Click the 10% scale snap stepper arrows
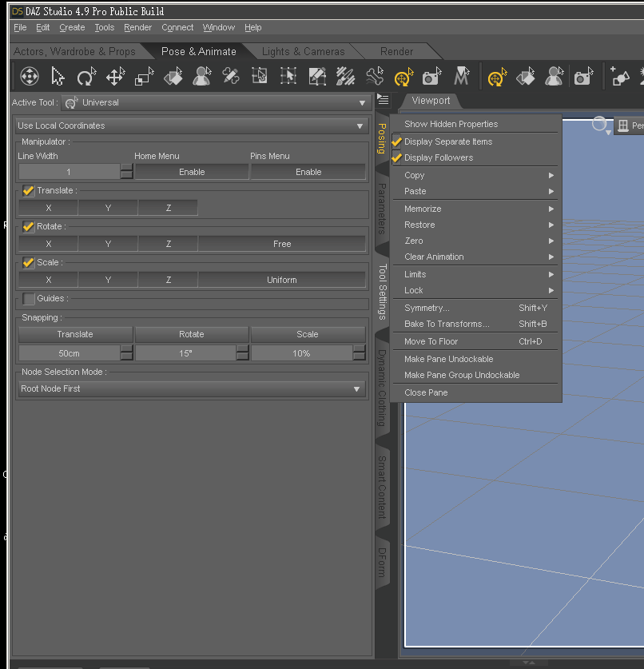644x669 pixels. (x=359, y=354)
